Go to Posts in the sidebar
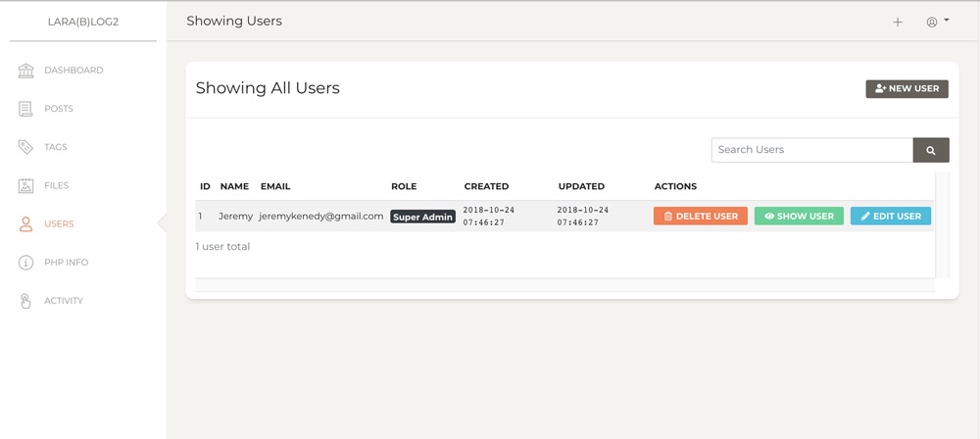Screen dimensions: 980x439 point(59,109)
